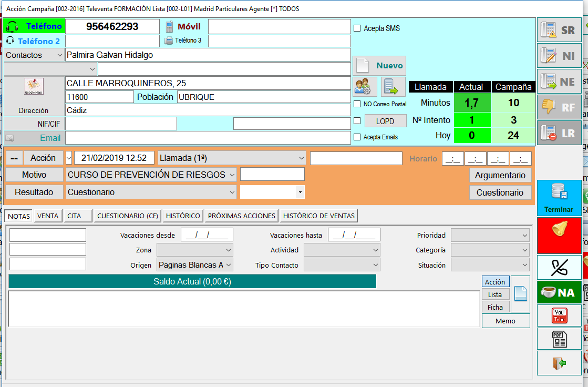Switch to the VENTA tab
588x387 pixels.
click(x=48, y=216)
